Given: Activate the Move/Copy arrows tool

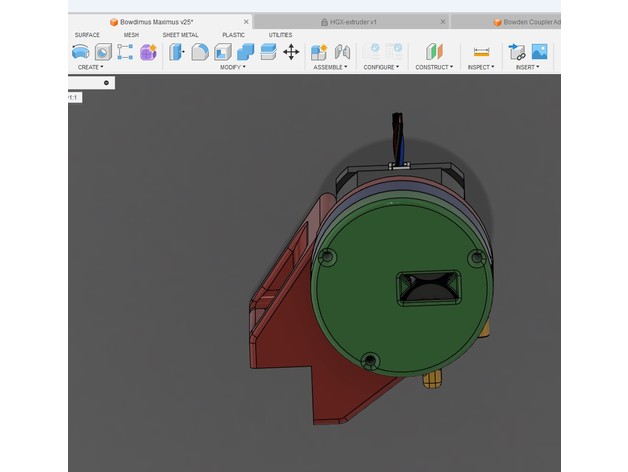Looking at the screenshot, I should pyautogui.click(x=291, y=51).
